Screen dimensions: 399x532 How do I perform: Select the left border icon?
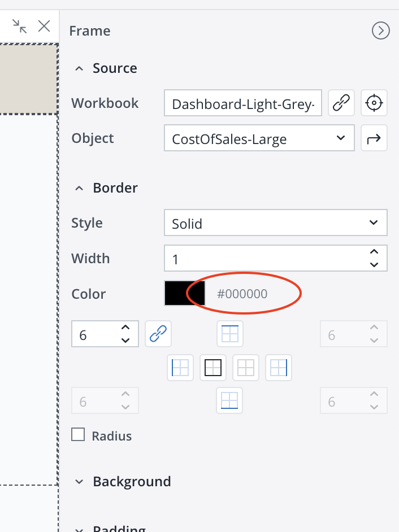tap(180, 368)
